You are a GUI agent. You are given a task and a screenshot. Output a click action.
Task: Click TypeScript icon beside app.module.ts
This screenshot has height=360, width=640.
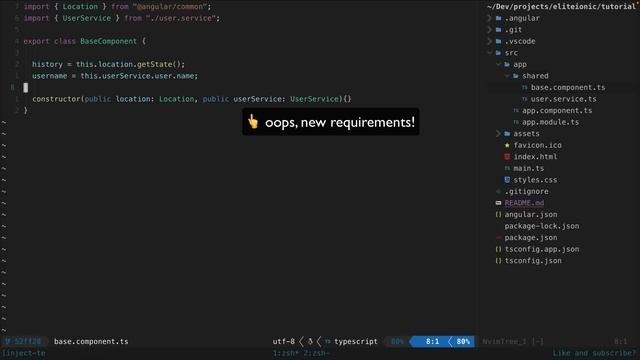point(516,122)
